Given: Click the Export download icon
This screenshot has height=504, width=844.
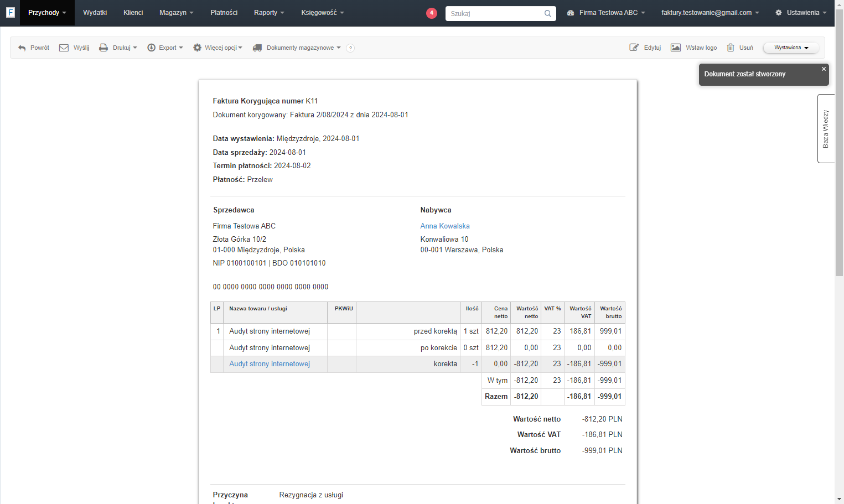Looking at the screenshot, I should (x=151, y=48).
